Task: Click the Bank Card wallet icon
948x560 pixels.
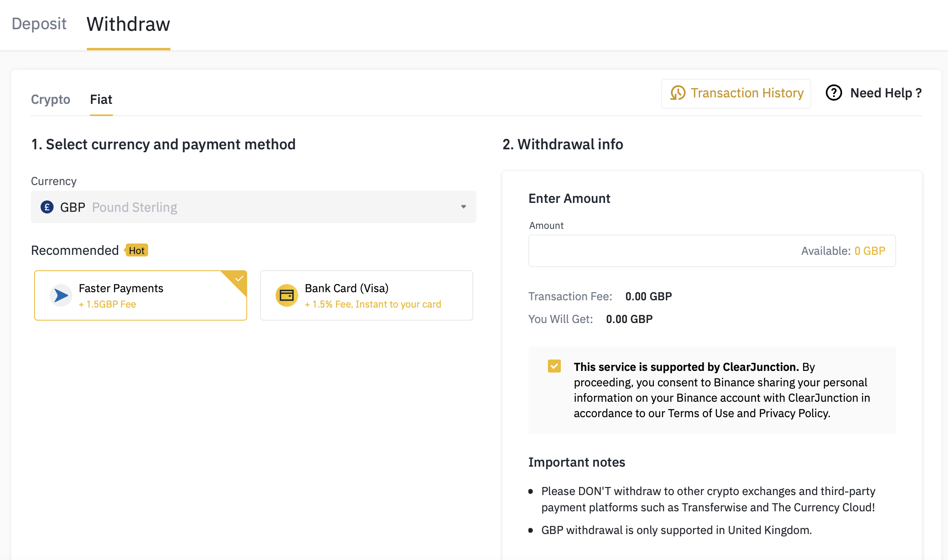Action: tap(287, 295)
